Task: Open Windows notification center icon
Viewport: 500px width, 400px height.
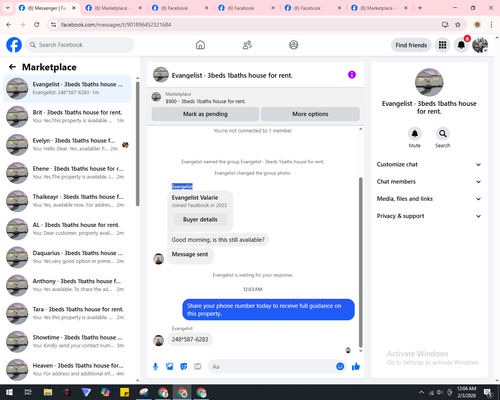Action: (488, 393)
